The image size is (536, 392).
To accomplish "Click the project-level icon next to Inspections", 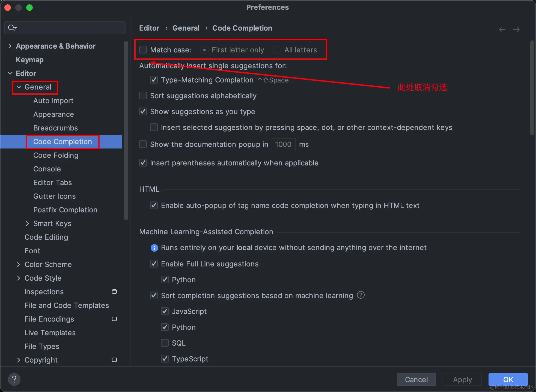I will point(114,292).
